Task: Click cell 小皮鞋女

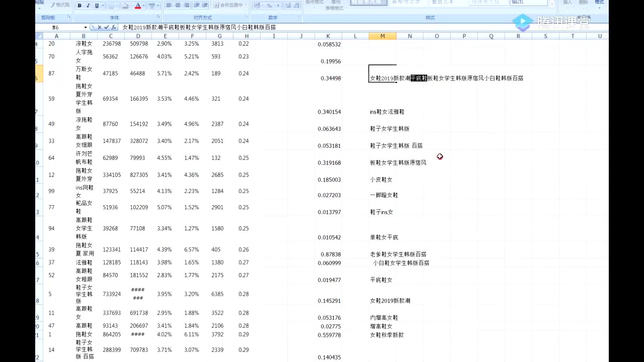Action: click(381, 179)
